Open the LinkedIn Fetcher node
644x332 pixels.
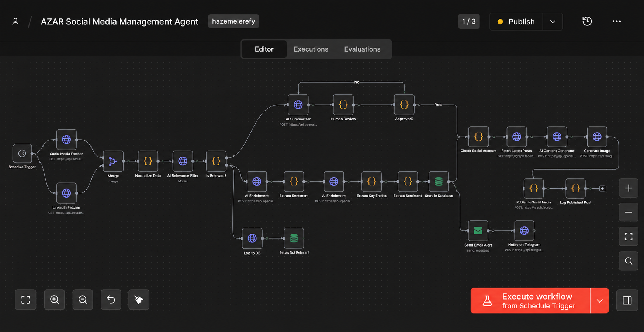point(66,193)
